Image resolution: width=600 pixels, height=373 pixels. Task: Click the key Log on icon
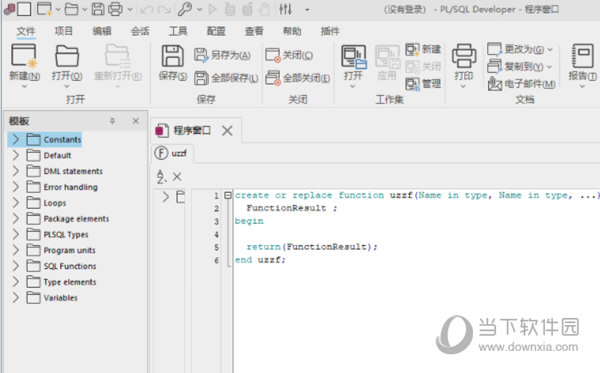click(184, 9)
